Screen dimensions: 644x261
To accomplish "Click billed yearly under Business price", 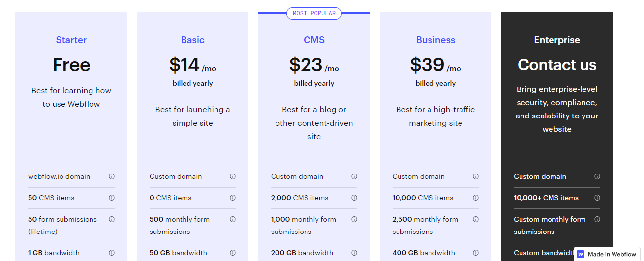I will pyautogui.click(x=435, y=83).
